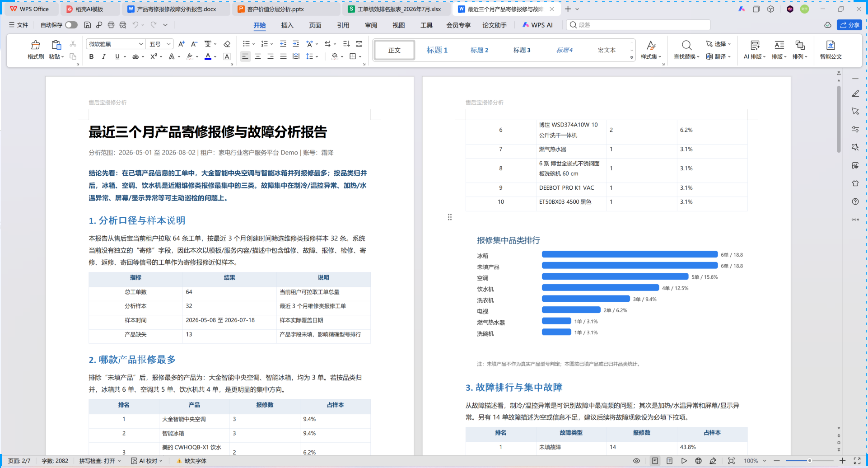Decrease paragraph indent
868x468 pixels.
pos(283,44)
